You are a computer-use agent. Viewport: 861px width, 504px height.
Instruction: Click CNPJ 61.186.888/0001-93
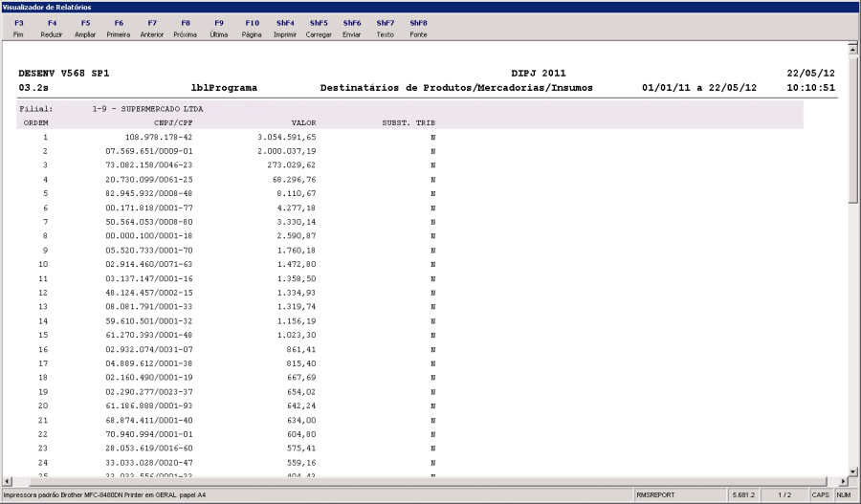[x=149, y=405]
